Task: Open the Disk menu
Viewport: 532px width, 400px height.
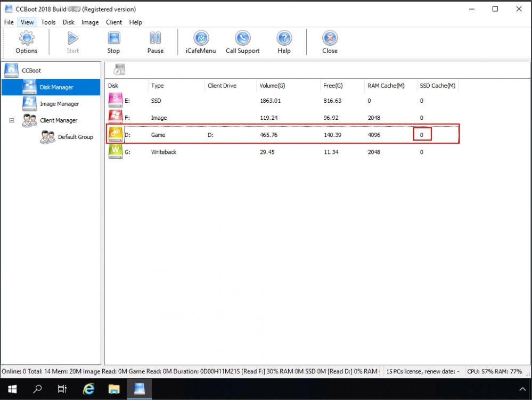Action: coord(69,22)
